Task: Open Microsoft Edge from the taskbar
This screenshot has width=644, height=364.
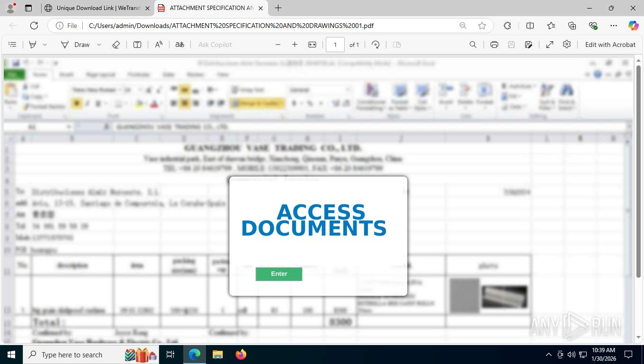Action: coord(195,355)
